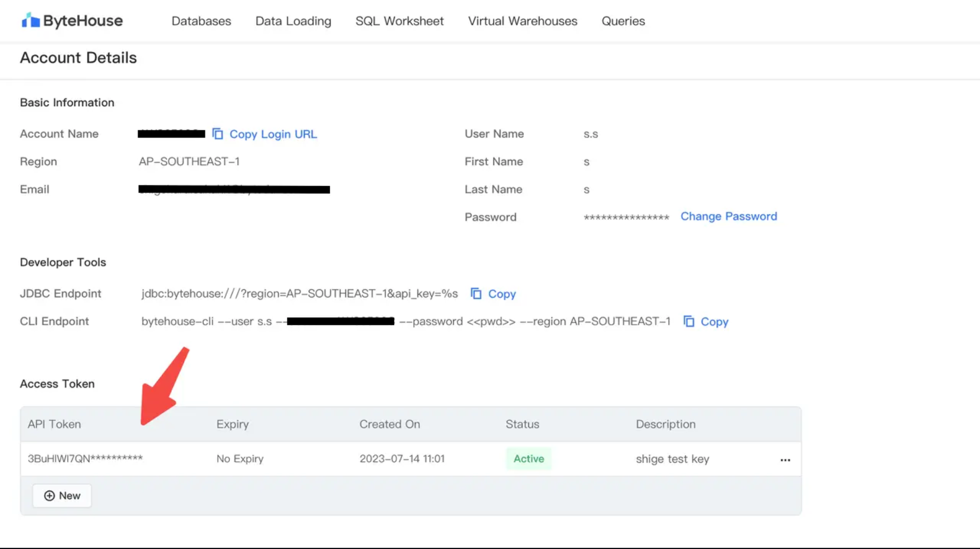Click the Change Password link
The height and width of the screenshot is (549, 980).
coord(729,216)
